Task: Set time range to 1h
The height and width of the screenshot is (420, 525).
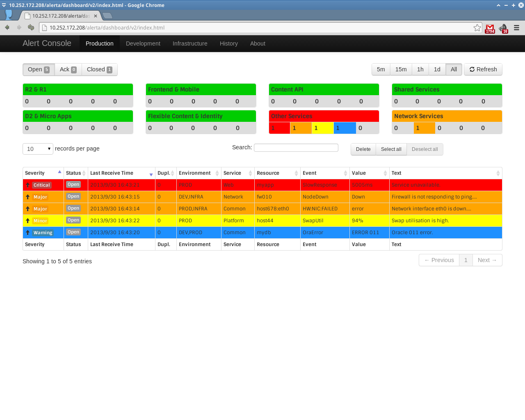Action: pos(420,69)
